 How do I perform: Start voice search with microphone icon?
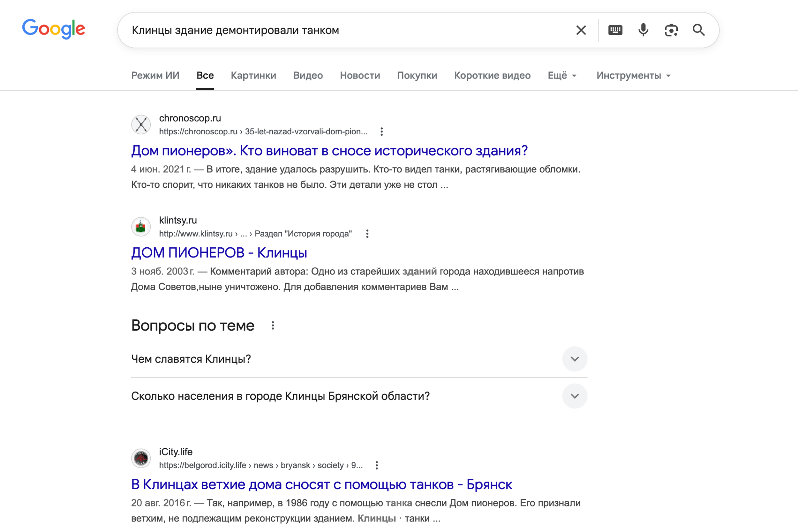pos(643,30)
